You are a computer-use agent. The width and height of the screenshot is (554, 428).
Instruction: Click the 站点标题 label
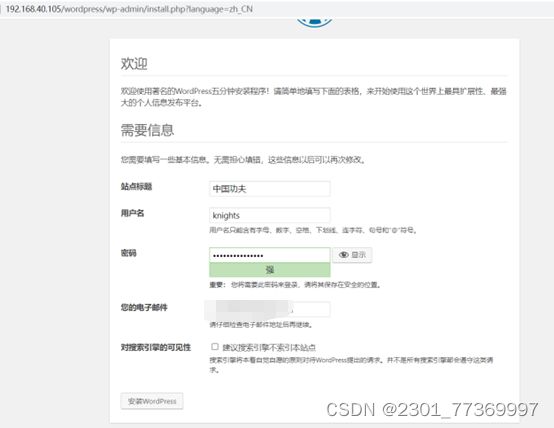pyautogui.click(x=136, y=186)
